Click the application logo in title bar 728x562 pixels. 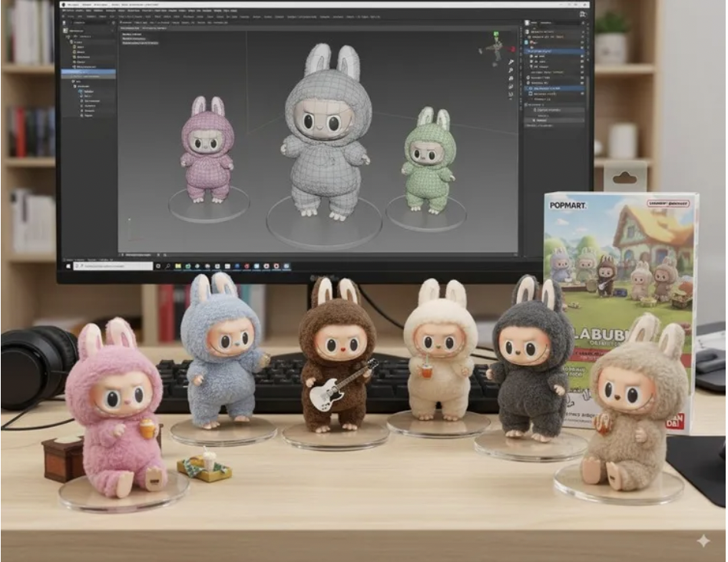tap(63, 5)
